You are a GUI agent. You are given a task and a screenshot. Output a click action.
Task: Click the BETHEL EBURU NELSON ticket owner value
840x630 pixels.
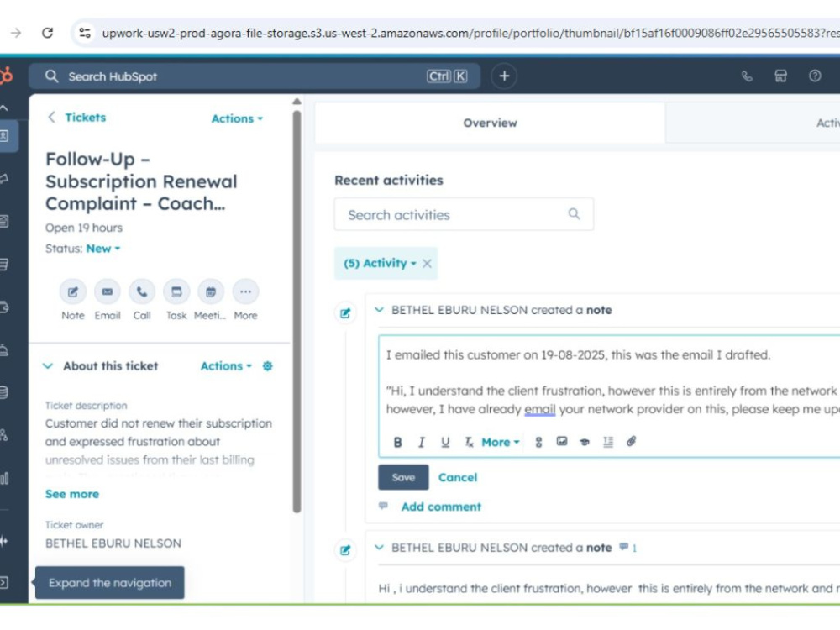click(x=113, y=543)
